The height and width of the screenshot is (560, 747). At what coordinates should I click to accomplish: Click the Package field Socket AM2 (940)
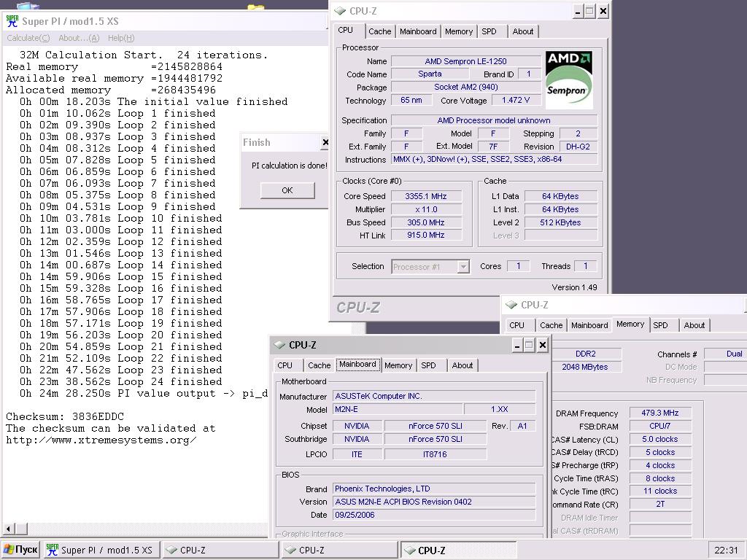pos(465,87)
